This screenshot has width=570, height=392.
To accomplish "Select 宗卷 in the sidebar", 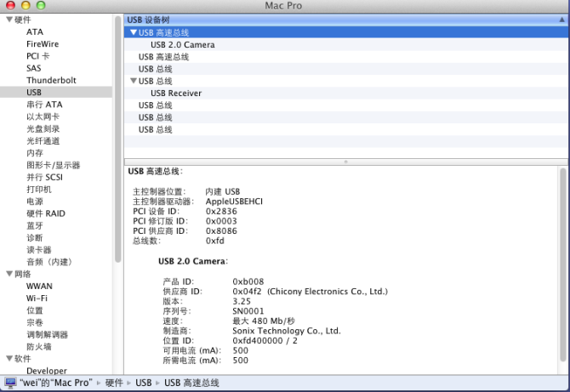I will 35,322.
